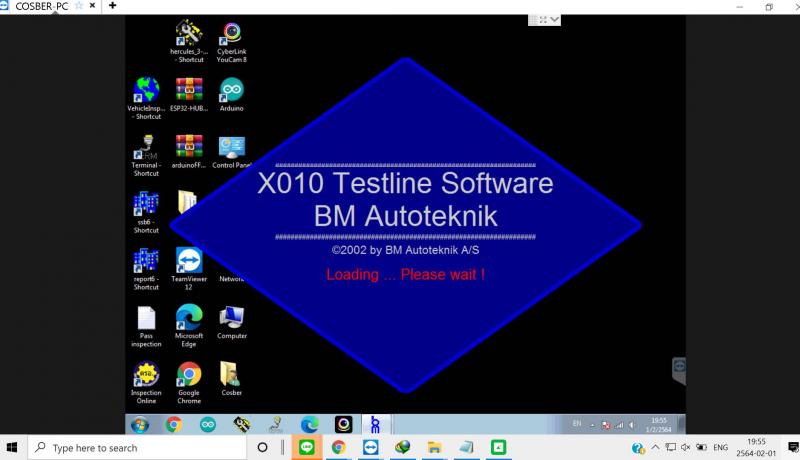Open the local clock showing 2564-02-01
Screen dimensions: 800x460
(756, 448)
